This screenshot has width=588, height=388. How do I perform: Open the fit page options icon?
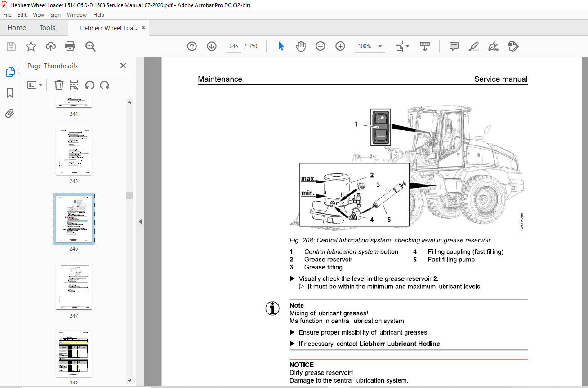pos(401,46)
